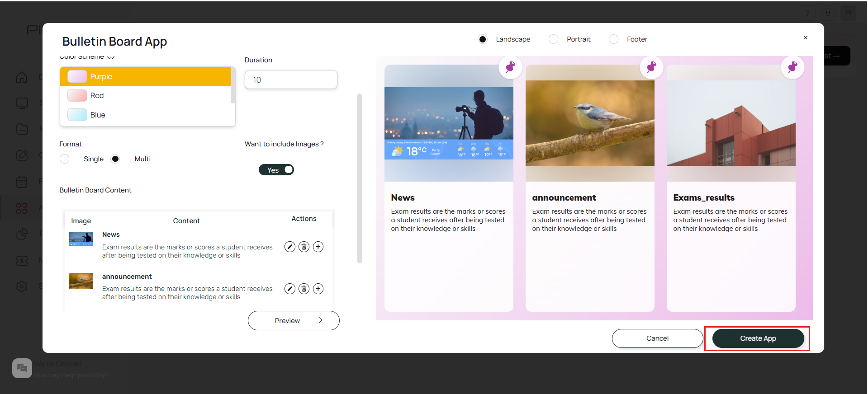Choose Multi format radio button

pyautogui.click(x=115, y=159)
